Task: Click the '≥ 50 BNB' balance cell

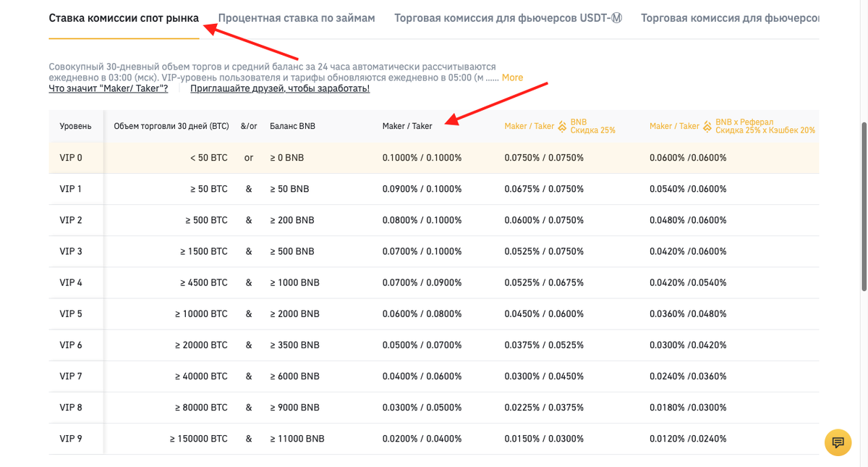Action: pyautogui.click(x=289, y=189)
